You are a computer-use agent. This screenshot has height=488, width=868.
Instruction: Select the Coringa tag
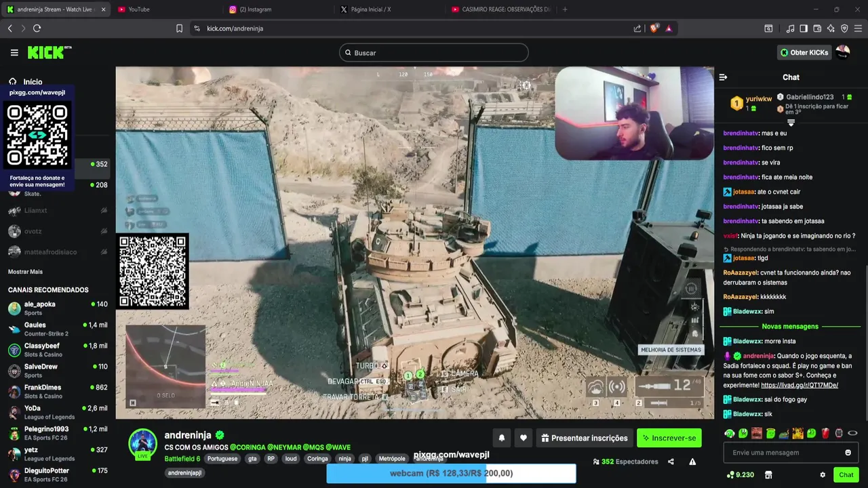(x=317, y=459)
